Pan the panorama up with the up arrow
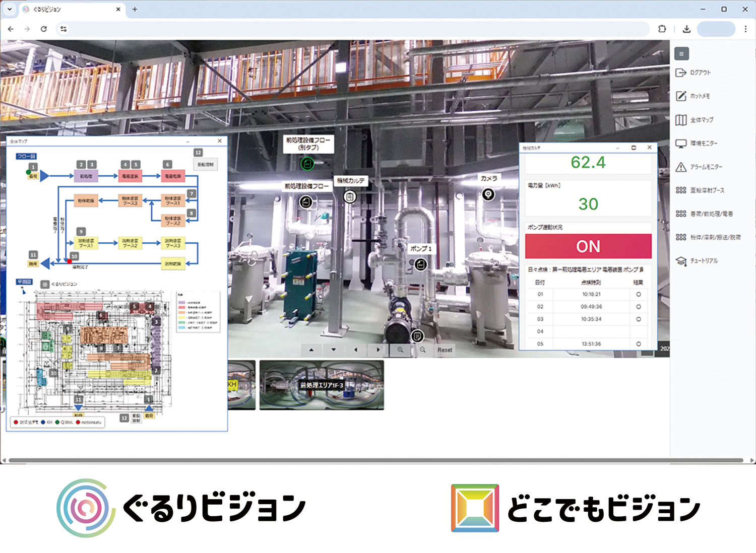The width and height of the screenshot is (756, 553). tap(311, 350)
